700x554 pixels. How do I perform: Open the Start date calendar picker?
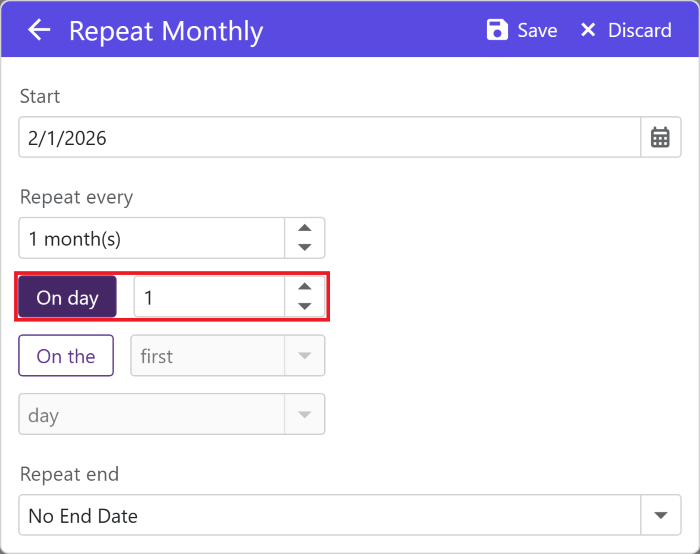coord(660,138)
